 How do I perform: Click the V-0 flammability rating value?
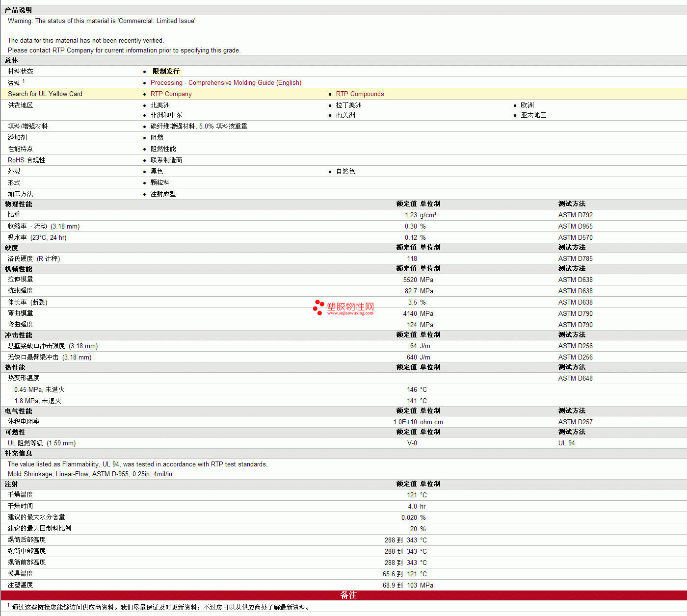point(412,443)
